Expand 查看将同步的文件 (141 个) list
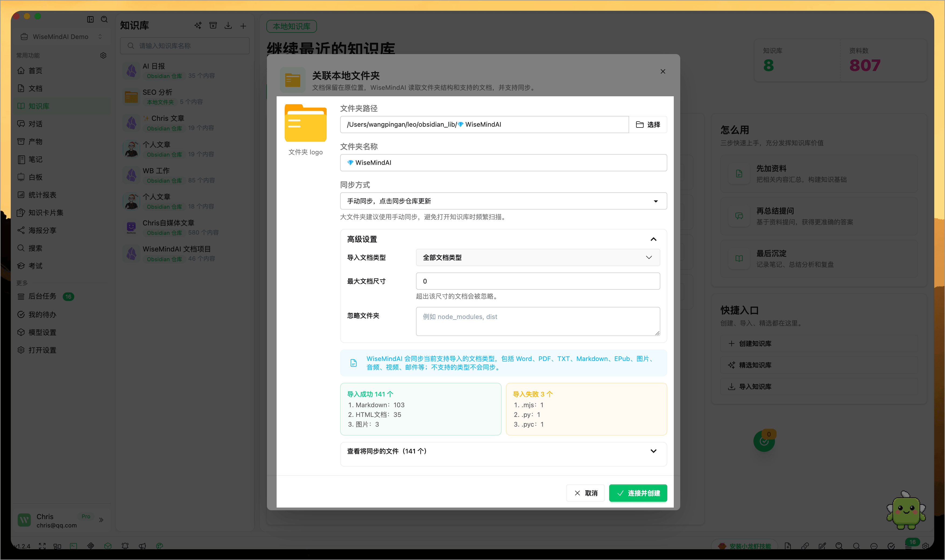 [x=503, y=451]
